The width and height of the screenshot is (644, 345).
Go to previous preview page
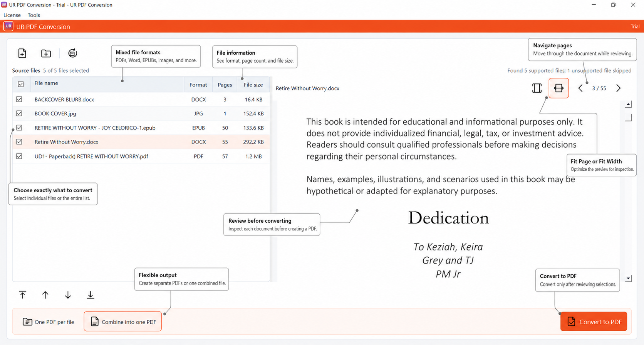580,88
